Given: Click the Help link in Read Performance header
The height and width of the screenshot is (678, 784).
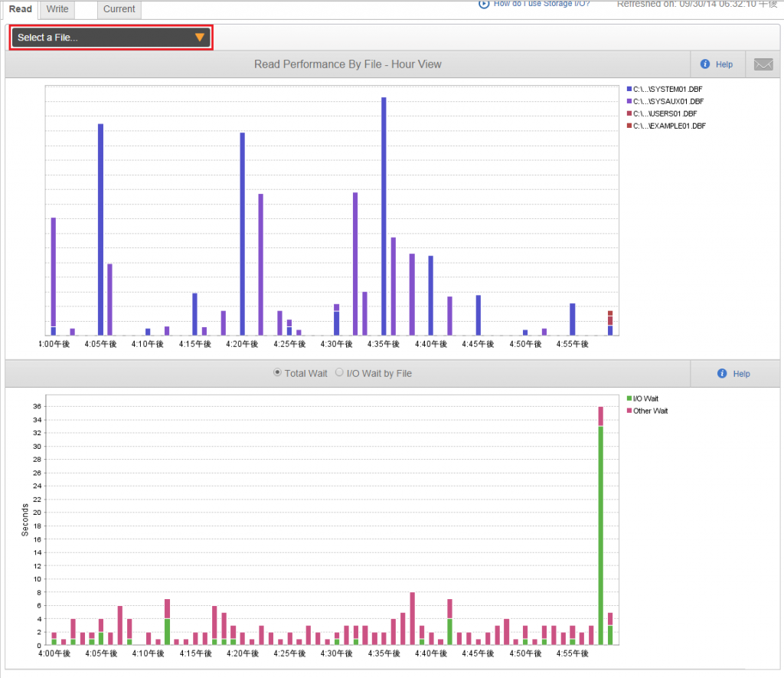Looking at the screenshot, I should (724, 64).
